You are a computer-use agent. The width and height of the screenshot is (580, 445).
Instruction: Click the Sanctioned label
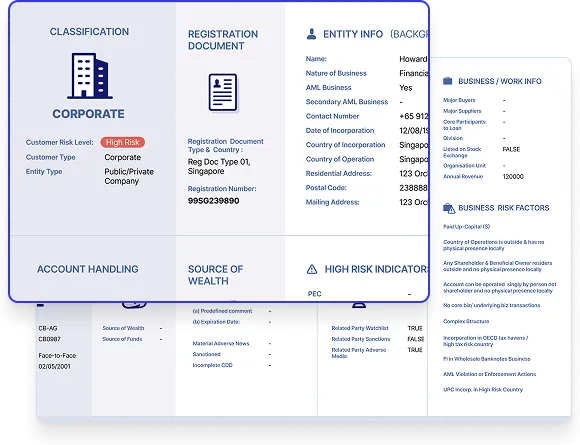206,354
